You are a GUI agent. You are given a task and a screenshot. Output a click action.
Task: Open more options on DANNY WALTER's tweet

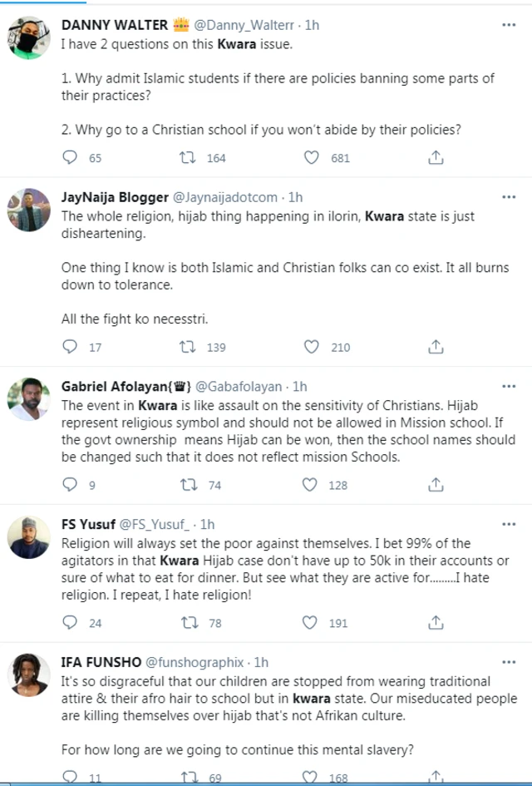coord(509,24)
